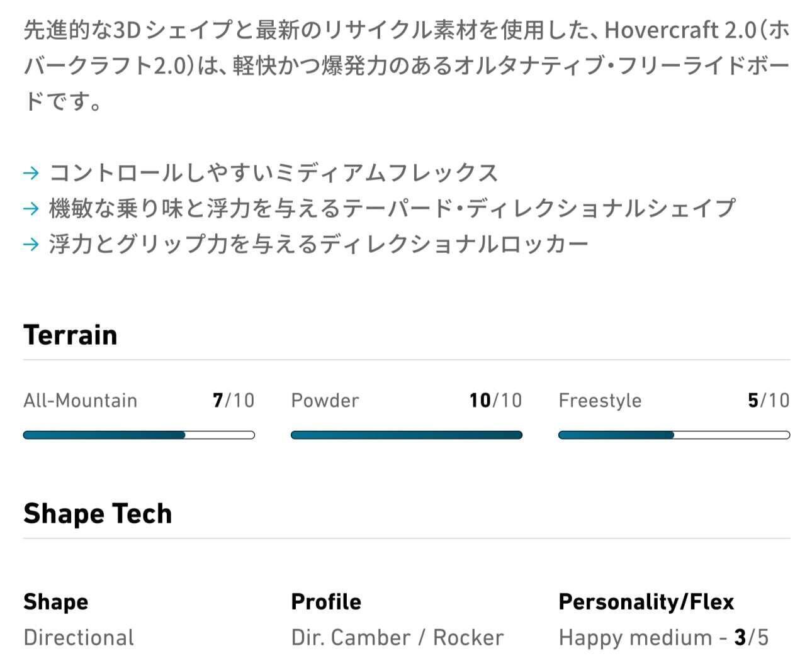Click the 7/10 All-Mountain score
This screenshot has width=812, height=668.
pyautogui.click(x=234, y=401)
